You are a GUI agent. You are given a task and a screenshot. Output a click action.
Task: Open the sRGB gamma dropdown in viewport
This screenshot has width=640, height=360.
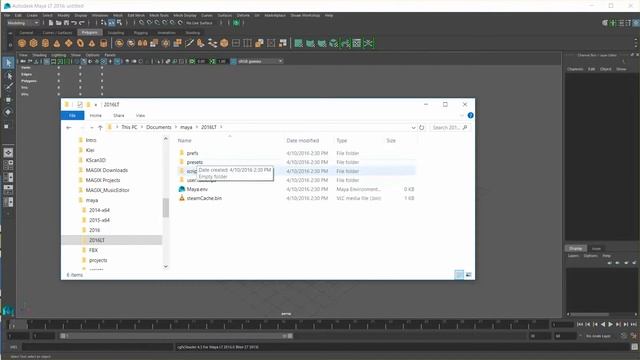click(260, 61)
